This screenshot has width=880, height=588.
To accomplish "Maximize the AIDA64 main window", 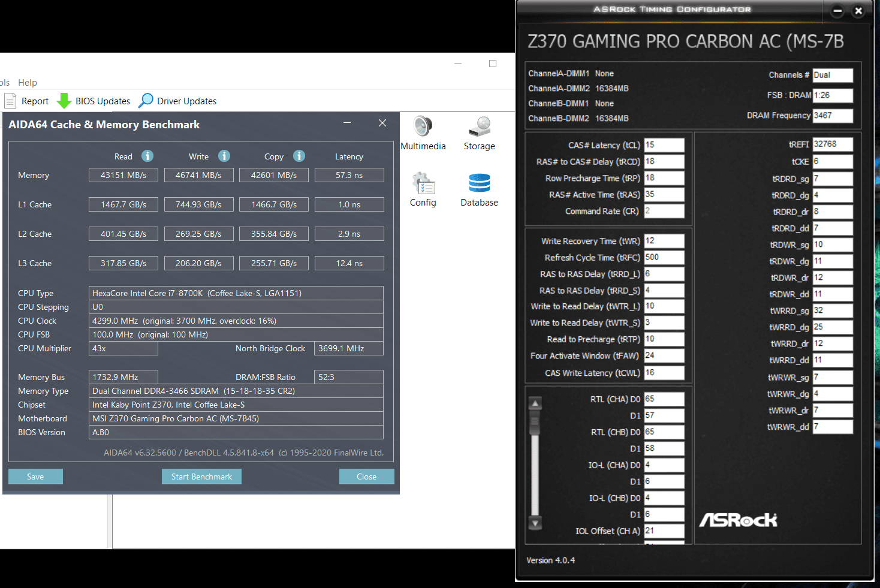I will 493,64.
